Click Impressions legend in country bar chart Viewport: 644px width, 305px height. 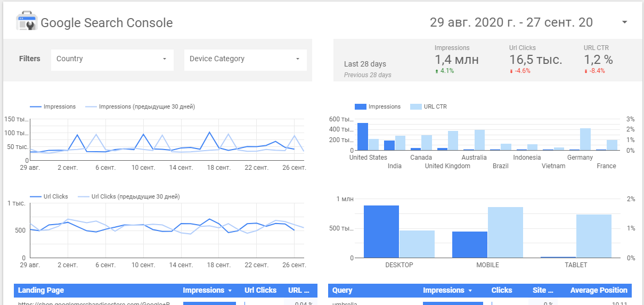(x=378, y=106)
